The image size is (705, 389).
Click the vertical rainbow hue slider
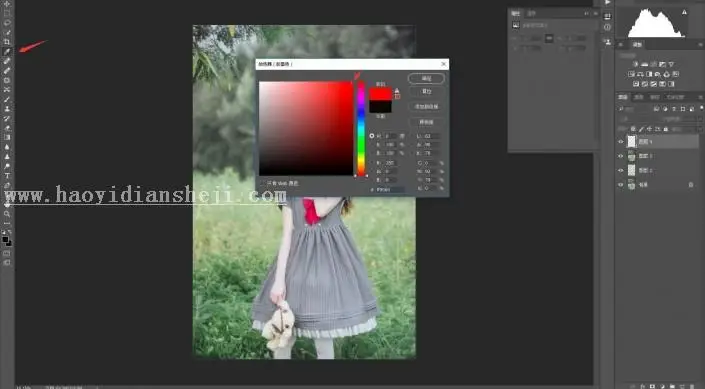[361, 129]
